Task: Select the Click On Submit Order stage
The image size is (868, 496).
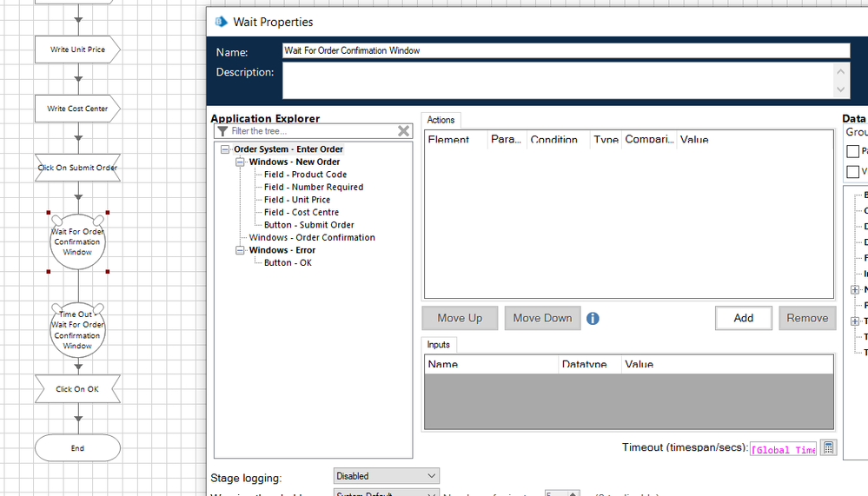Action: click(x=77, y=168)
